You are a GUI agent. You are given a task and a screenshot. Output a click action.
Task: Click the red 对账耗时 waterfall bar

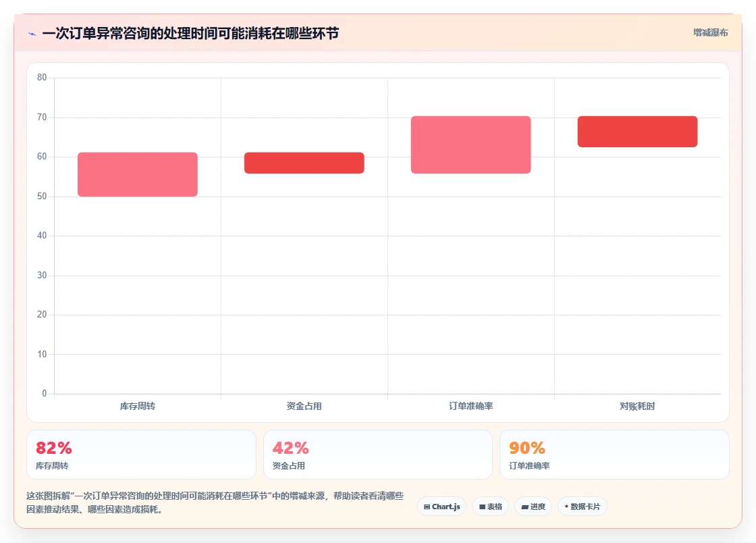(637, 132)
